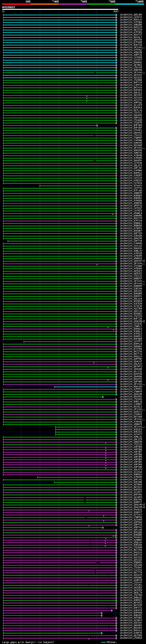
Task: Click the UniRef100_Q69LT9 label
Action: (x=131, y=593)
